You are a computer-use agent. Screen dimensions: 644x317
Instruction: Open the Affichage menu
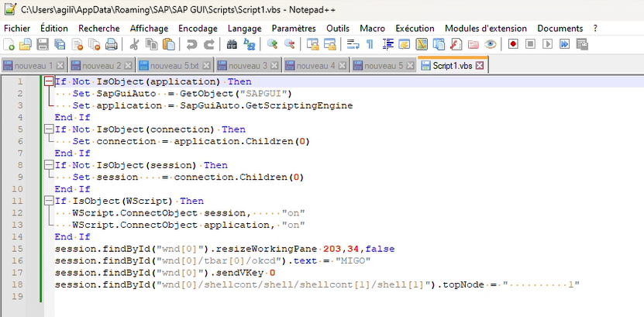(x=149, y=29)
